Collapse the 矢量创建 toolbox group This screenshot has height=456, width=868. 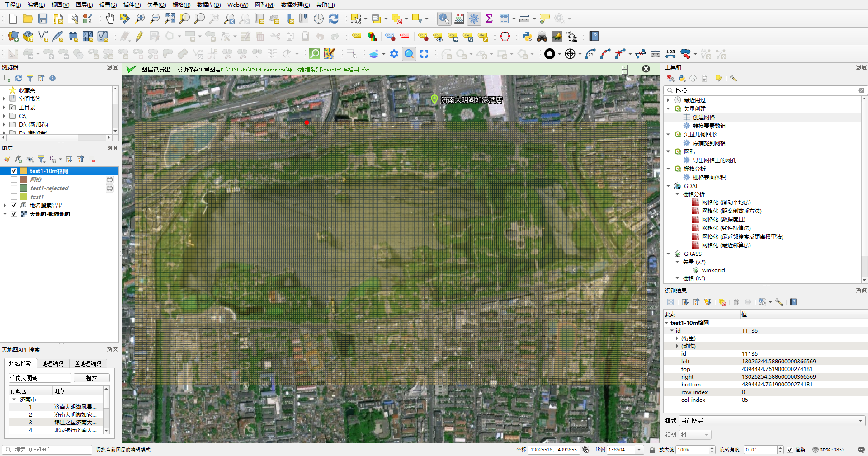tap(668, 108)
